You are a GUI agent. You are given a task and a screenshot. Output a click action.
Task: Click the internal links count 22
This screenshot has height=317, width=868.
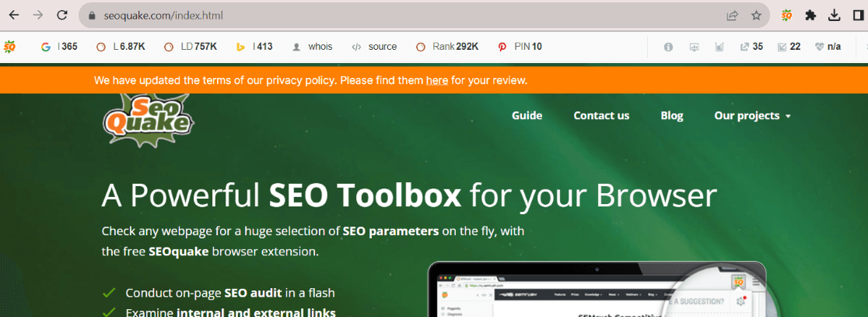click(789, 47)
